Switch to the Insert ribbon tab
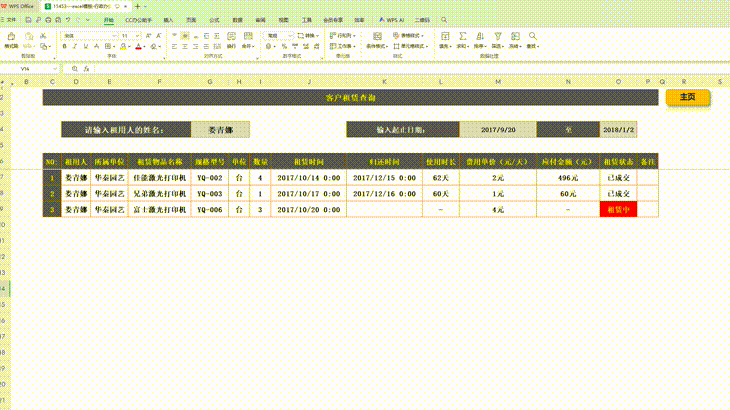Image resolution: width=730 pixels, height=410 pixels. coord(168,20)
